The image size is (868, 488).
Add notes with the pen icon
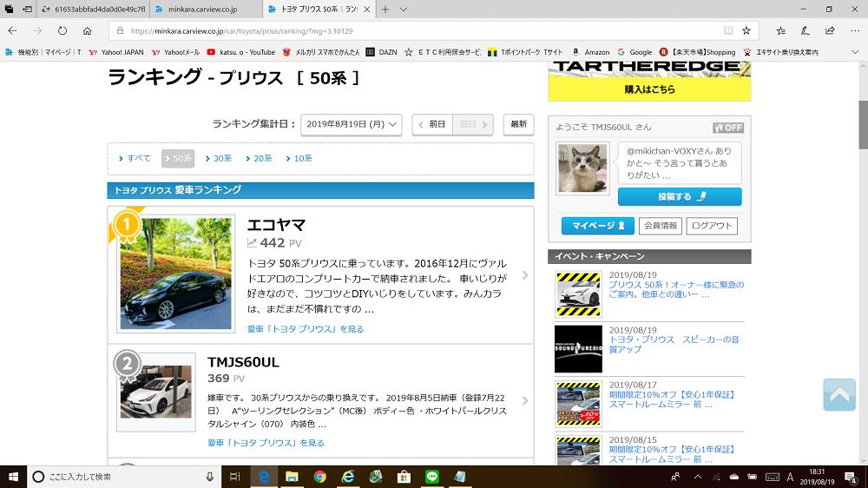click(805, 31)
